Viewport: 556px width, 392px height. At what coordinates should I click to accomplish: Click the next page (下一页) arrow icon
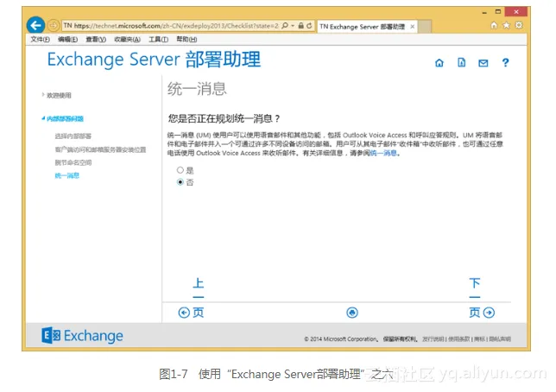pos(490,313)
